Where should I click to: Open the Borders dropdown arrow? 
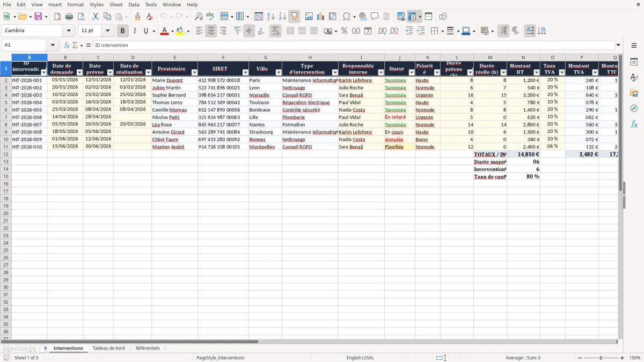(443, 31)
